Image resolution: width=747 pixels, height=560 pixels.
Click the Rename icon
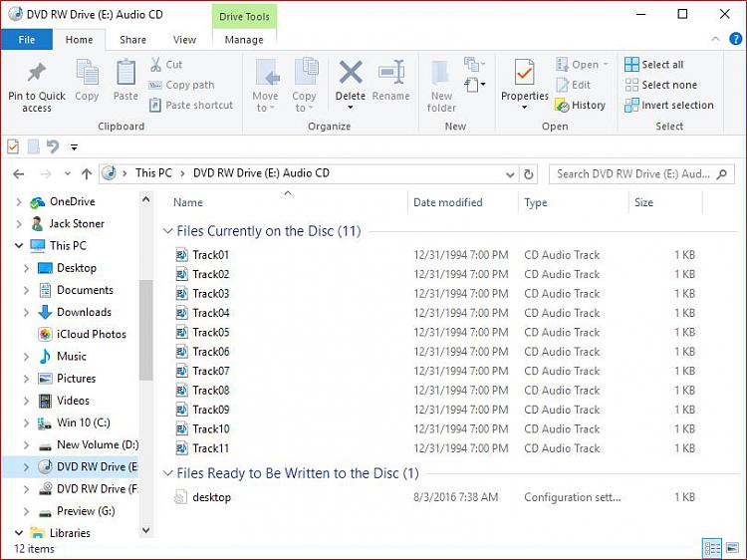pyautogui.click(x=391, y=73)
